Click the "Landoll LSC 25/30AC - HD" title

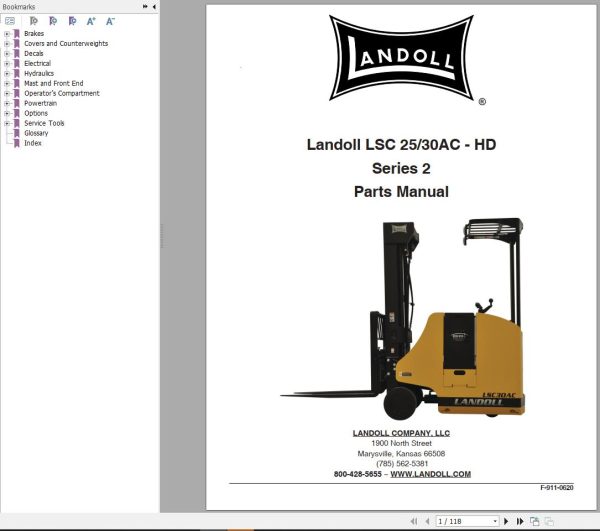click(x=401, y=145)
